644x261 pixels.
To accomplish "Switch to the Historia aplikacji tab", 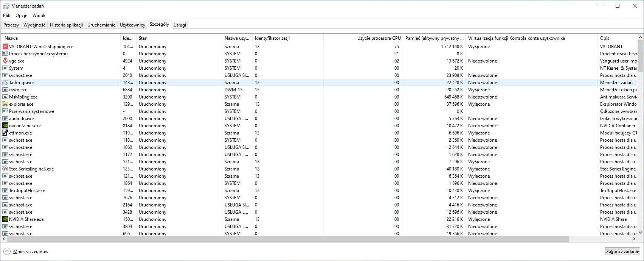I will (x=67, y=25).
